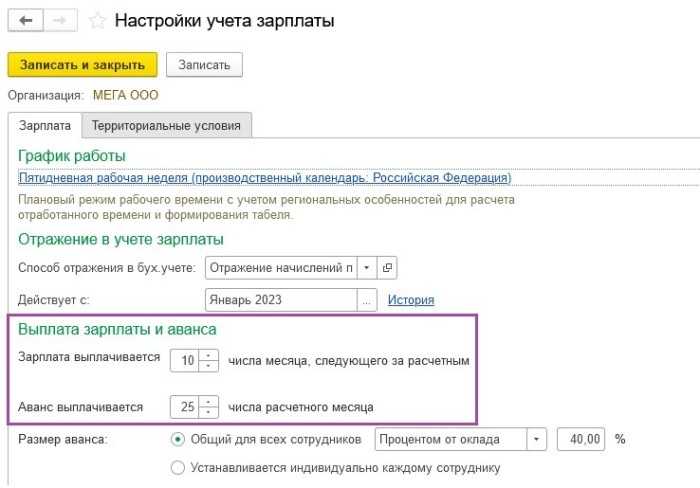Add page to favorites with star icon
700x488 pixels.
tap(97, 21)
